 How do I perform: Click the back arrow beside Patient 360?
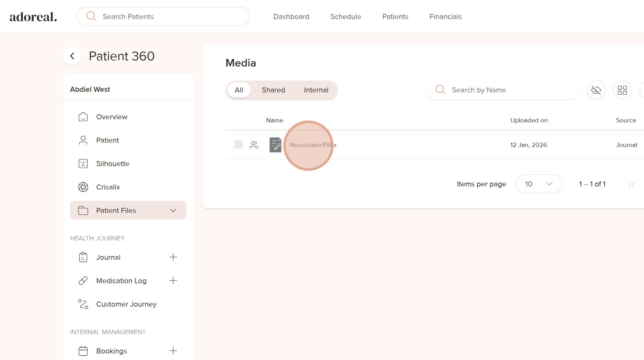(x=72, y=56)
